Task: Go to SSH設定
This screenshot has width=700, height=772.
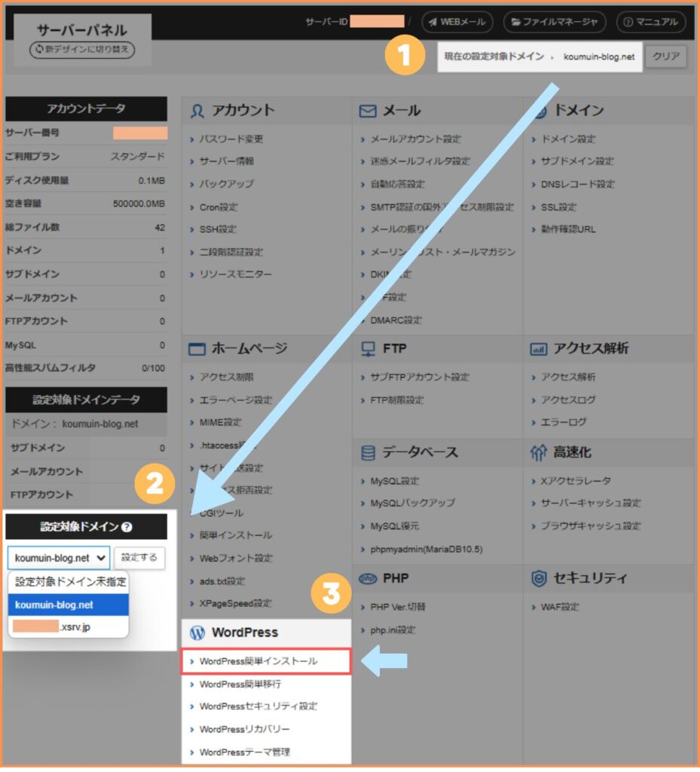Action: click(218, 229)
